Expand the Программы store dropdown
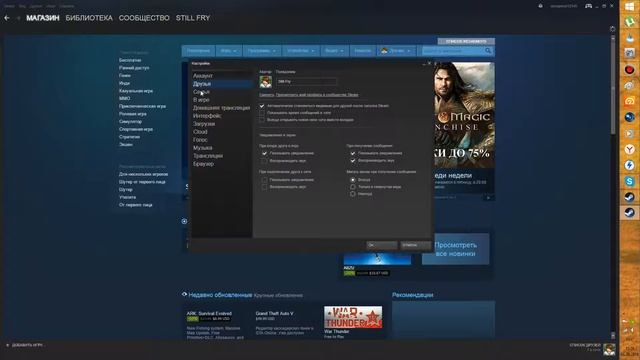Viewport: 640px width, 360px height. (262, 51)
